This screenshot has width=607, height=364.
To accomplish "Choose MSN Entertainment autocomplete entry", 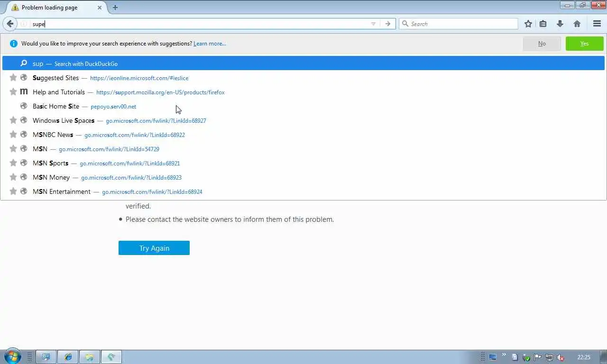I will 303,191.
